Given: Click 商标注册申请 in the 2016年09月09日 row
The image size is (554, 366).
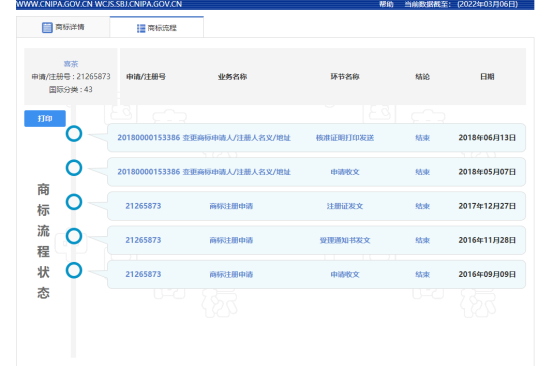Looking at the screenshot, I should coord(231,274).
